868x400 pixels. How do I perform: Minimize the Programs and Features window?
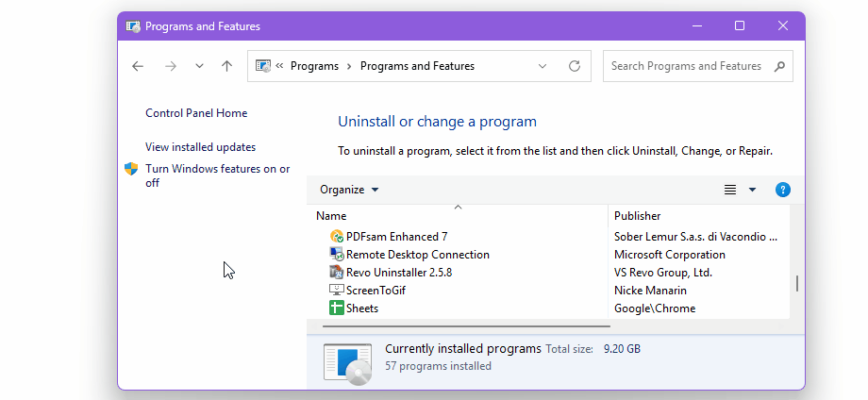697,26
